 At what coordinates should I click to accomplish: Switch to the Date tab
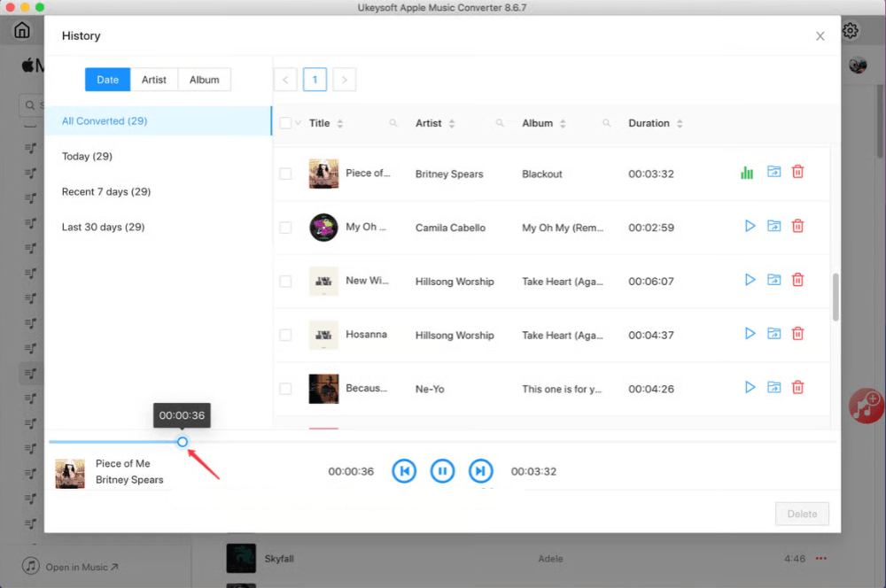pos(107,80)
